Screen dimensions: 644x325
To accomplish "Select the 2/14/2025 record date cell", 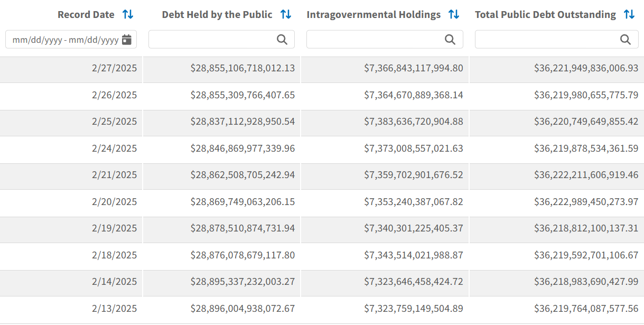I will pyautogui.click(x=114, y=282).
